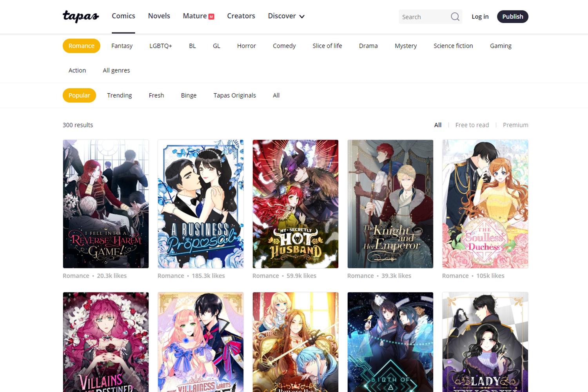Open I Fell Into a Reverse Harem Game cover
Viewport: 588px width, 392px height.
pos(106,204)
